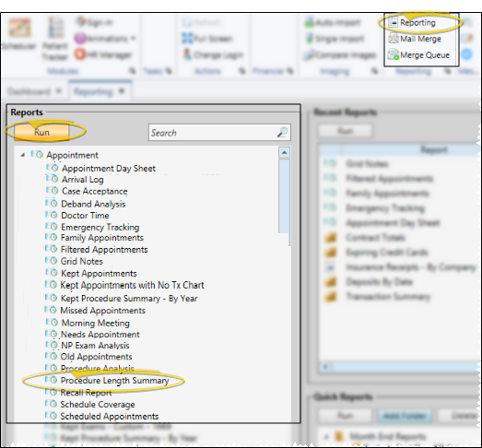482x448 pixels.
Task: Click the magnifying glass search icon
Action: (282, 133)
